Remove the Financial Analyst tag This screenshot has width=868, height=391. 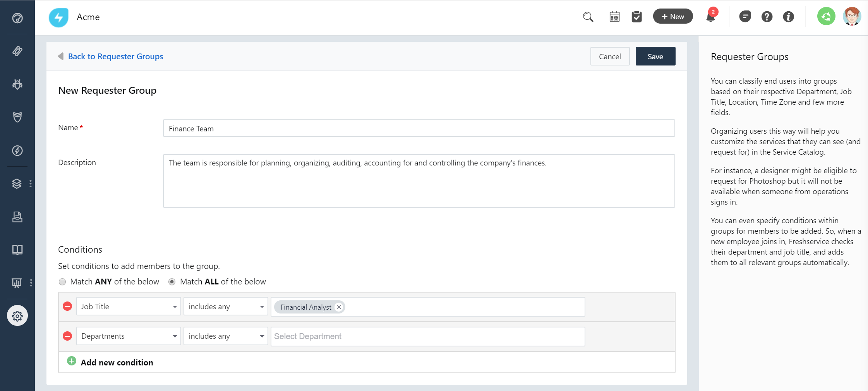[x=339, y=307]
